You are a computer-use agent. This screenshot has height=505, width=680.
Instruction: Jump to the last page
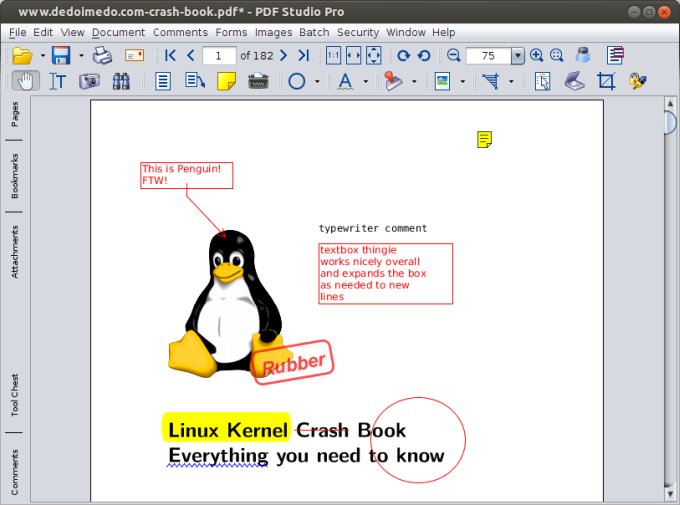click(304, 56)
